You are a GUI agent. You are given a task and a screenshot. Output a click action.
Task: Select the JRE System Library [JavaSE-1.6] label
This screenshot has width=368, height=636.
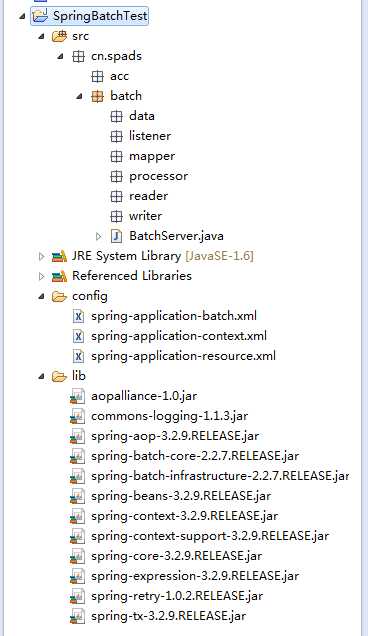click(163, 256)
